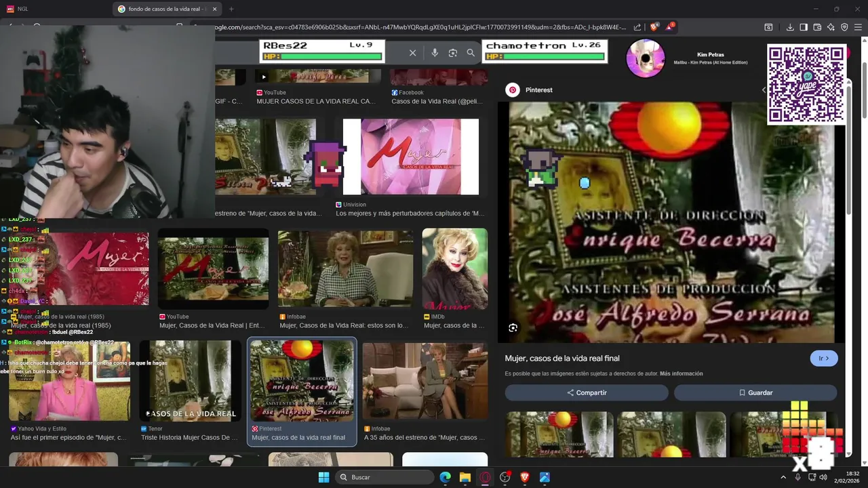Open Opera GX from taskbar
Screen dimensions: 868x488
485,477
